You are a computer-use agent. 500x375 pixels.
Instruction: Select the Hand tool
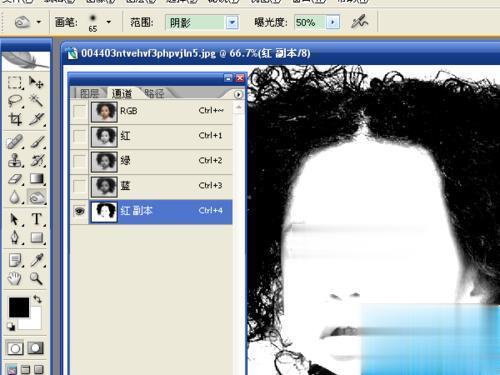pos(15,278)
